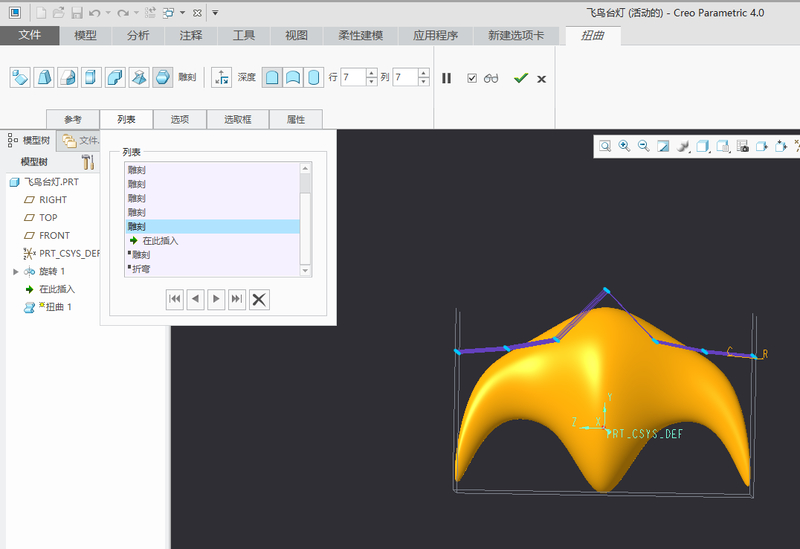The height and width of the screenshot is (549, 800).
Task: Switch to the 分析 ribbon tab
Action: [138, 35]
